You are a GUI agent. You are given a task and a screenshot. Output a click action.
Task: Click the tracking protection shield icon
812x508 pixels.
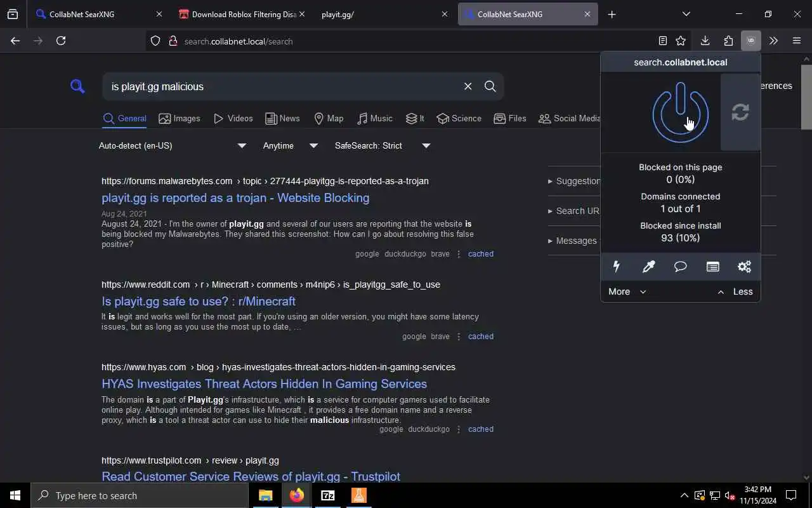pos(155,41)
